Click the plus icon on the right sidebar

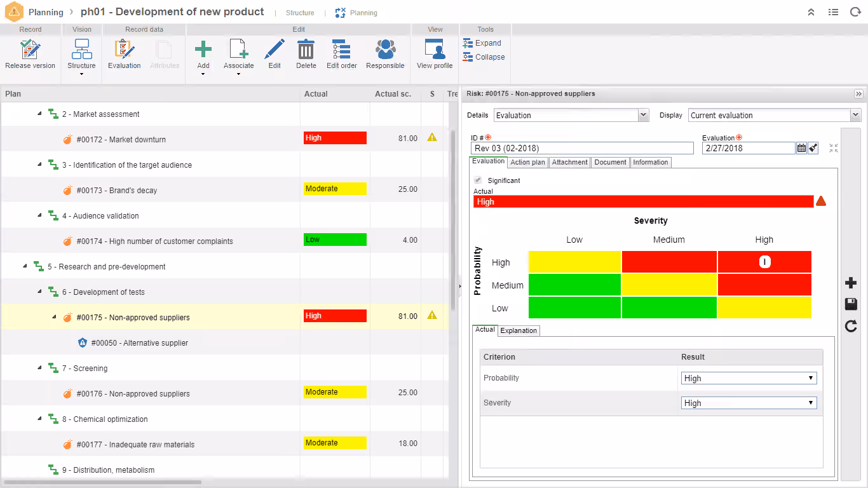pos(851,283)
